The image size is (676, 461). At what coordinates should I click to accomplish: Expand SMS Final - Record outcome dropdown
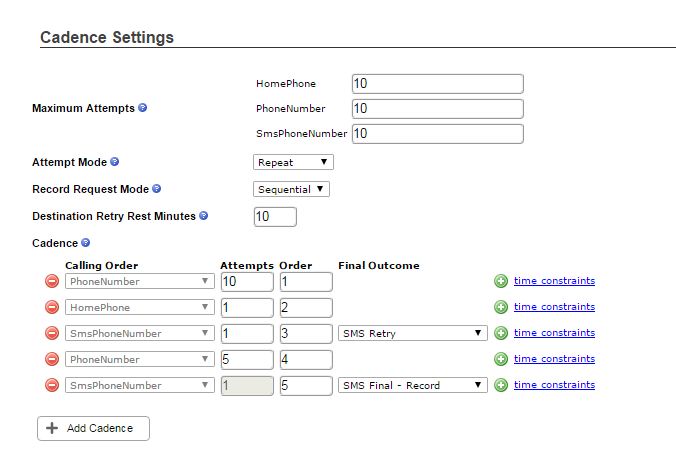click(413, 385)
